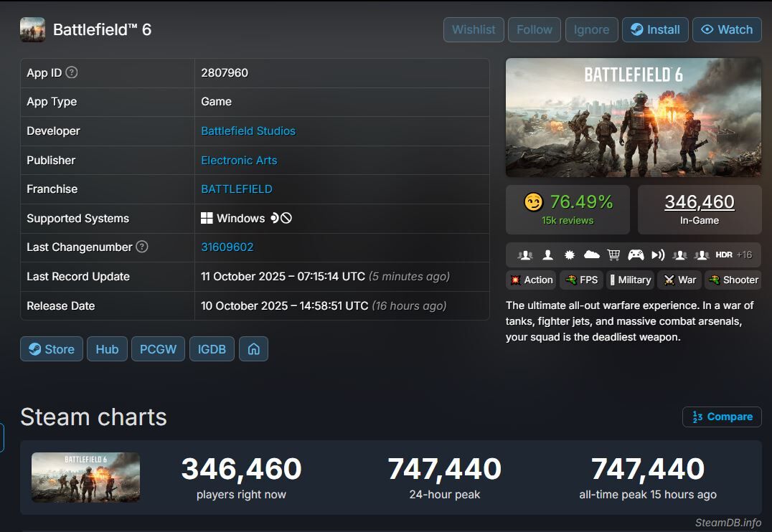This screenshot has height=532, width=772.
Task: Open the Steam Store page button
Action: (x=52, y=349)
